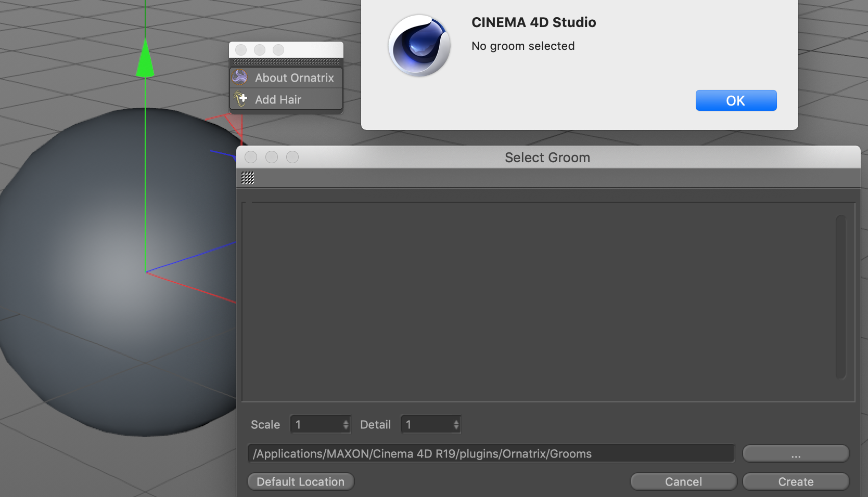The image size is (868, 497).
Task: Open About Ornatrix from the palette
Action: 294,78
